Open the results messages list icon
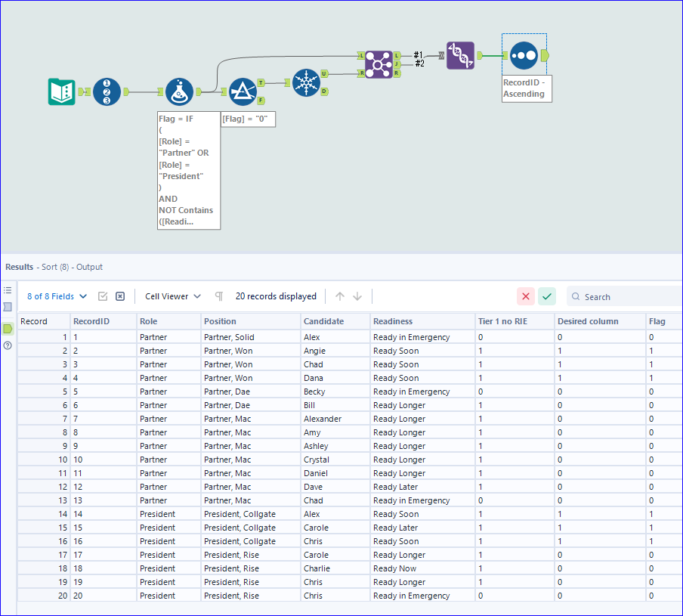Screen dimensions: 683x616 (8, 290)
